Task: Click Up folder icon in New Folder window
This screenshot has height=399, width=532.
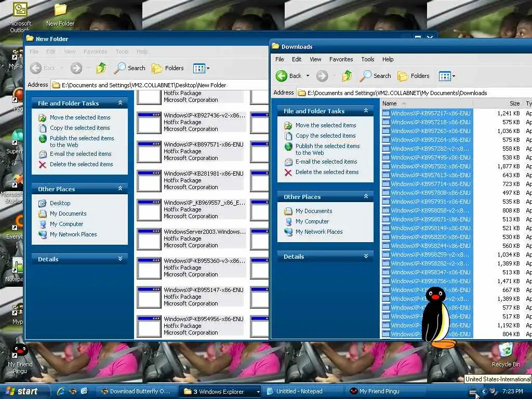Action: [x=101, y=68]
